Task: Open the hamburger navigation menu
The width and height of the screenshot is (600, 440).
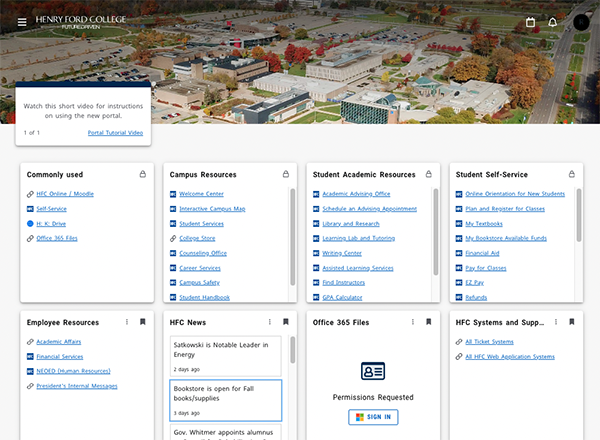Action: pyautogui.click(x=22, y=22)
